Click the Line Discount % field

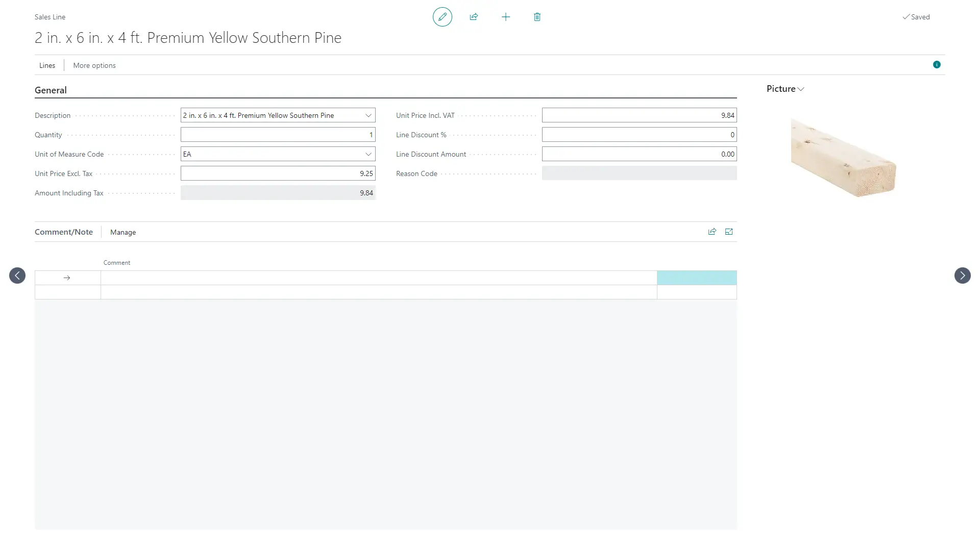639,135
